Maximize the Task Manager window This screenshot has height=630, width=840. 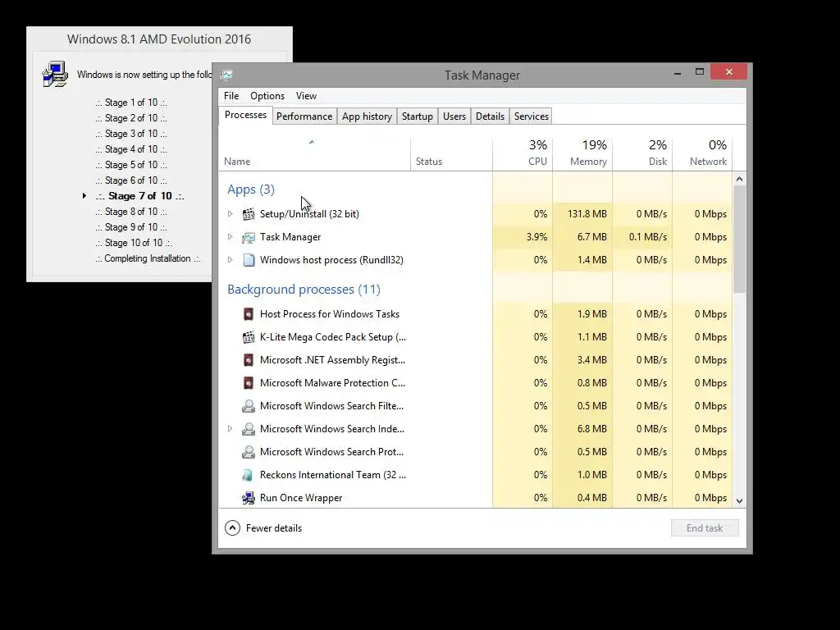pyautogui.click(x=700, y=72)
